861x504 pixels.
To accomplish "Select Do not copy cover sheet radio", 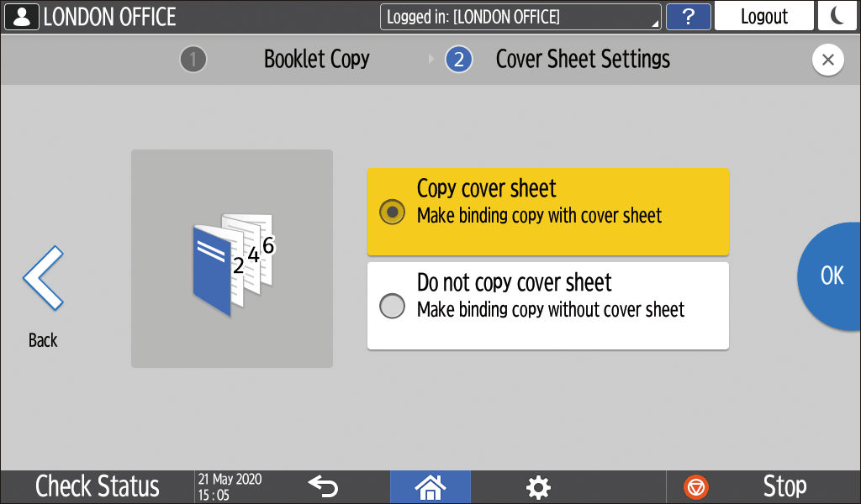I will point(392,306).
